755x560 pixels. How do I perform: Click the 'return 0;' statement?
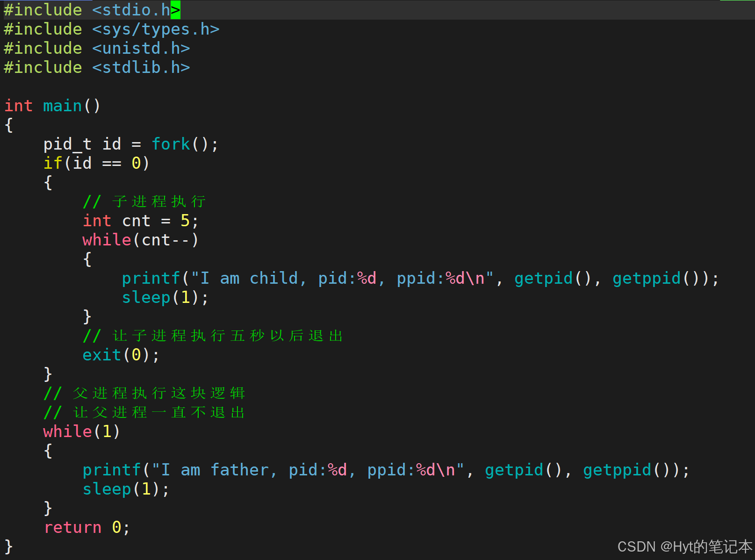87,527
